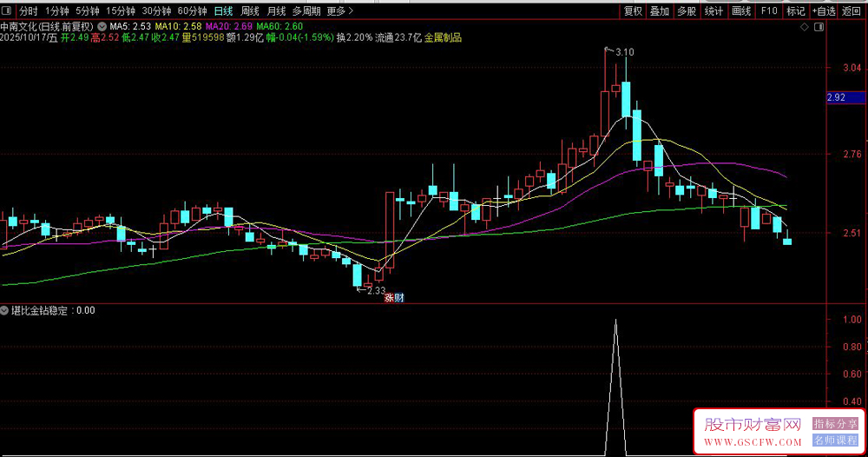Click the 金属制品 sector link
This screenshot has height=457, width=868.
tap(443, 37)
